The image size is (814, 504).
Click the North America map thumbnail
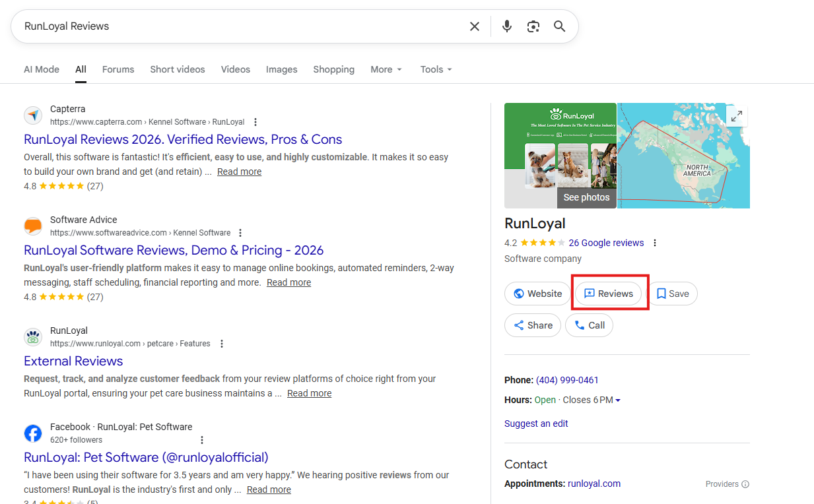point(683,156)
